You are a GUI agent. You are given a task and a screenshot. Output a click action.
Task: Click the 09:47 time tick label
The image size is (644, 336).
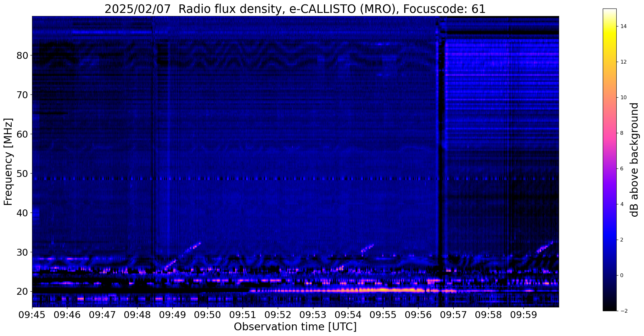click(102, 315)
